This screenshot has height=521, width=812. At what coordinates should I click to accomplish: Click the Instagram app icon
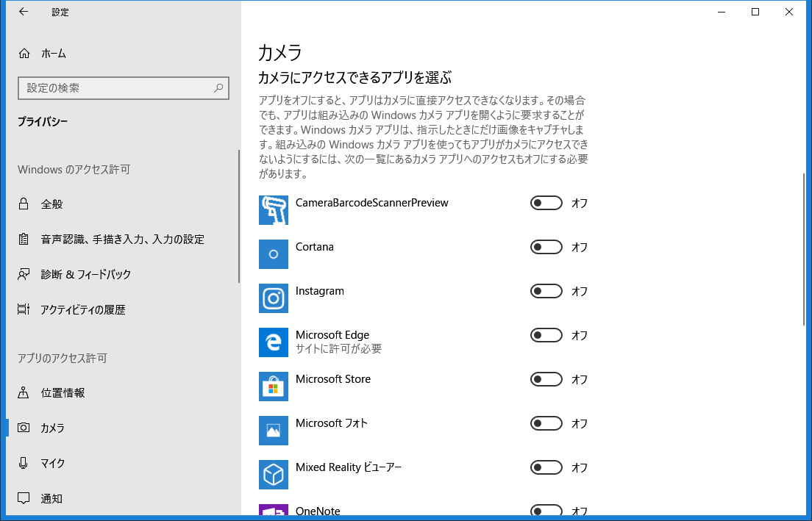pyautogui.click(x=274, y=298)
